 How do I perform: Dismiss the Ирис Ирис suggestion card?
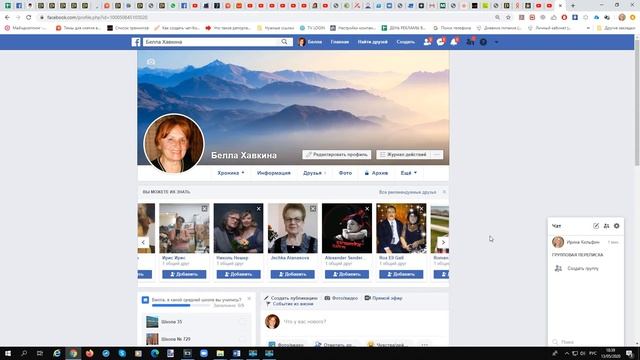pos(204,209)
